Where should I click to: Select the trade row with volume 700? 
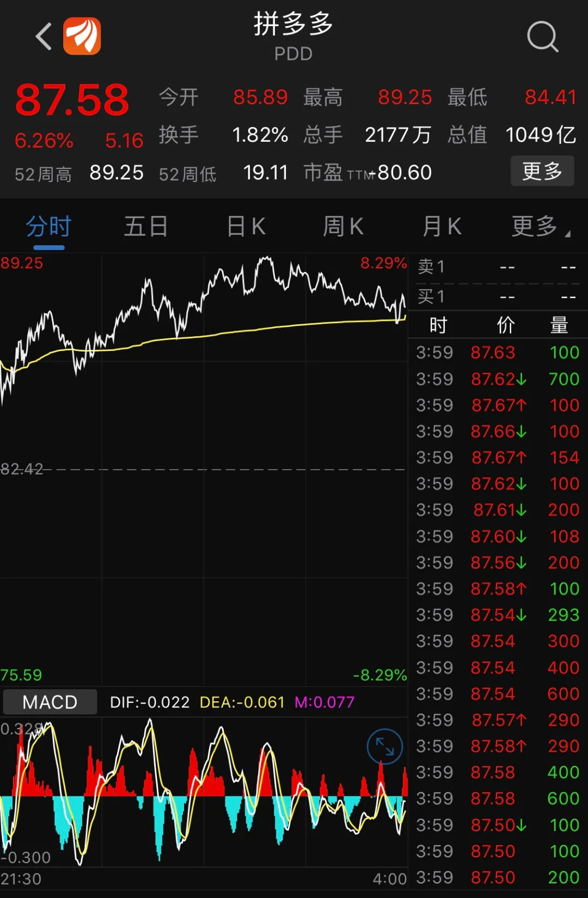pyautogui.click(x=498, y=379)
